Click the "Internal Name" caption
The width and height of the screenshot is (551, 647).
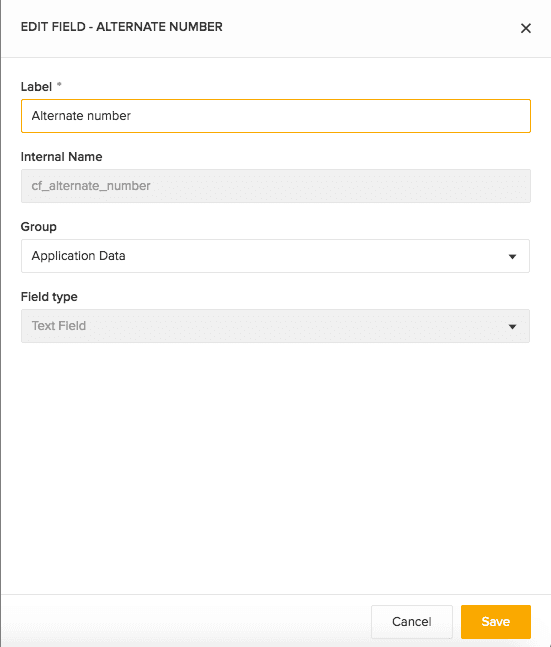[61, 157]
